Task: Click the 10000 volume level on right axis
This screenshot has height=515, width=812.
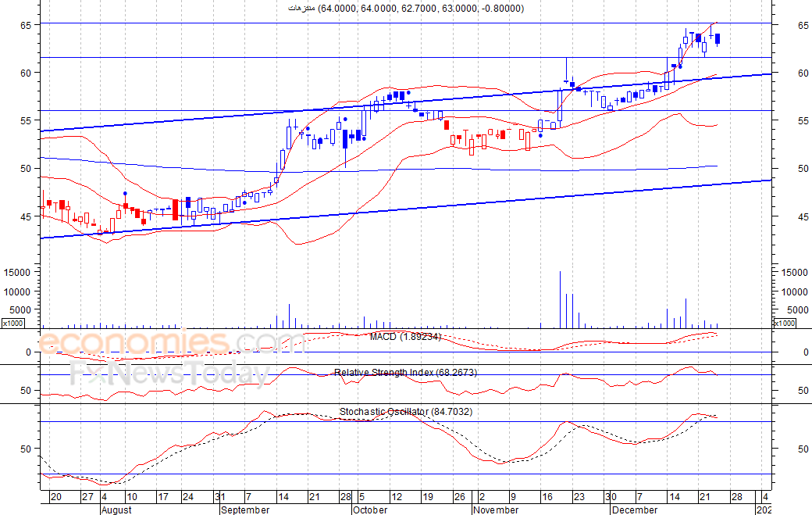Action: pyautogui.click(x=794, y=291)
